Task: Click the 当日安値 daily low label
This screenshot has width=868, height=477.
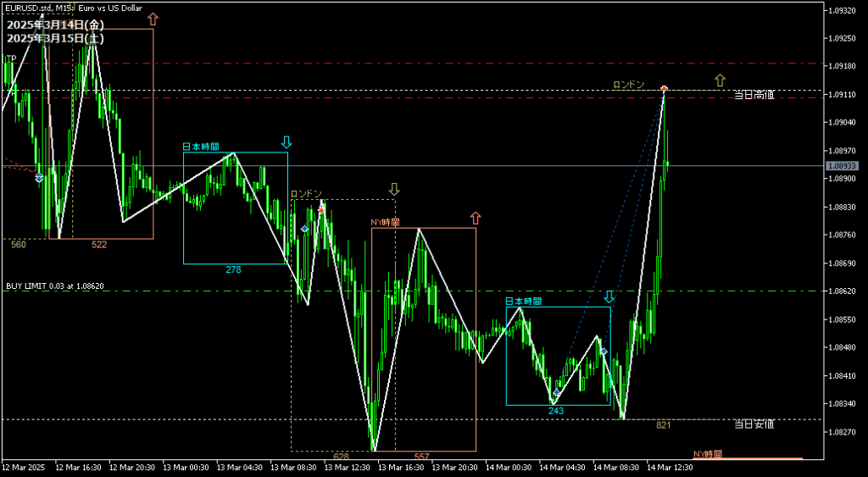Action: [754, 424]
